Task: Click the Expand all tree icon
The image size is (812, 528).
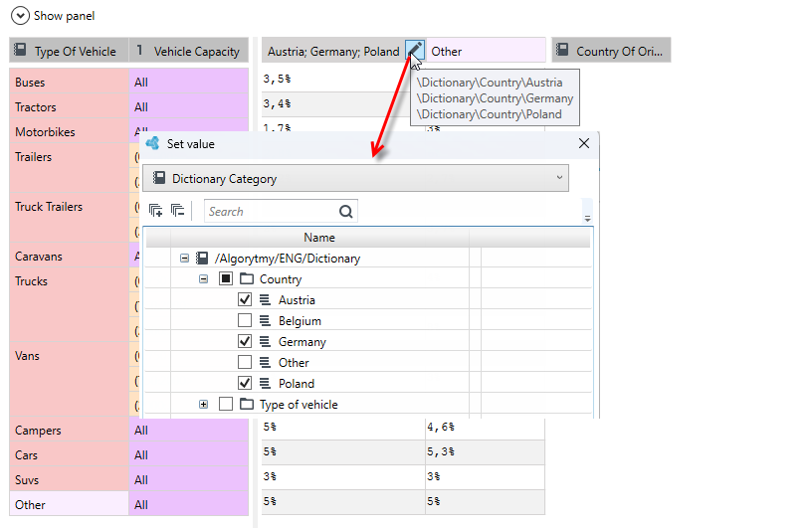Action: (156, 211)
